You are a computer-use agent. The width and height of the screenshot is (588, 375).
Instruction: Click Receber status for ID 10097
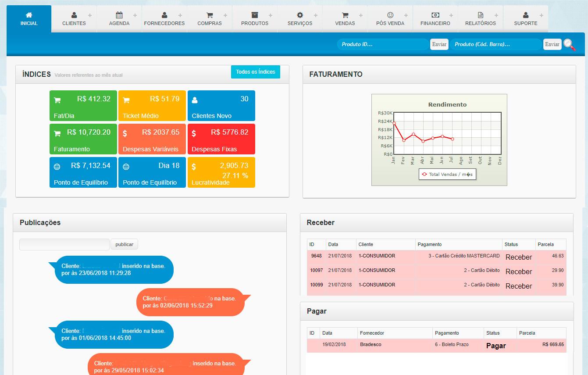click(x=519, y=271)
